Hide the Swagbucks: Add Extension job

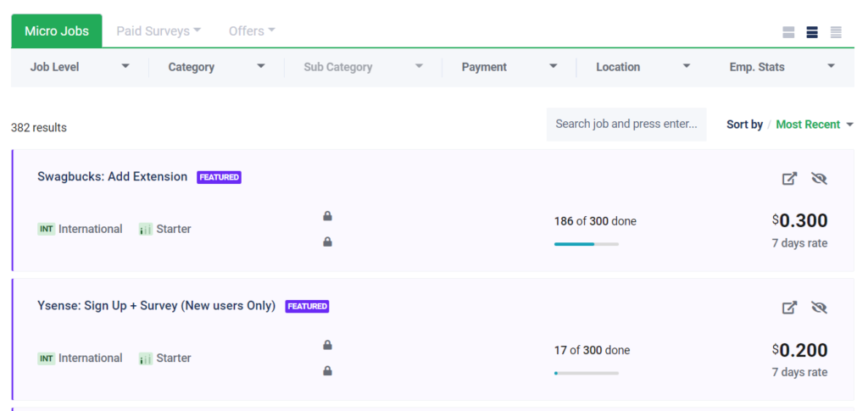pyautogui.click(x=819, y=179)
